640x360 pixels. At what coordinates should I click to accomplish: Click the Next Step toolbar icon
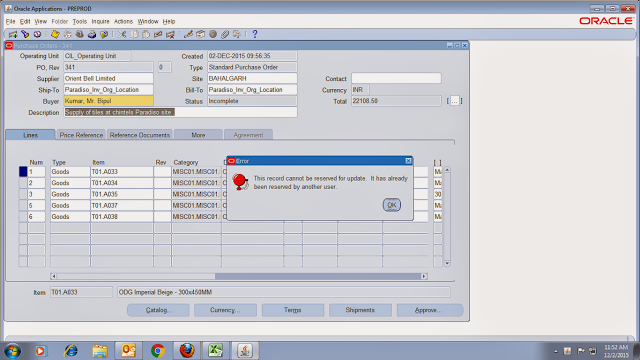(67, 34)
